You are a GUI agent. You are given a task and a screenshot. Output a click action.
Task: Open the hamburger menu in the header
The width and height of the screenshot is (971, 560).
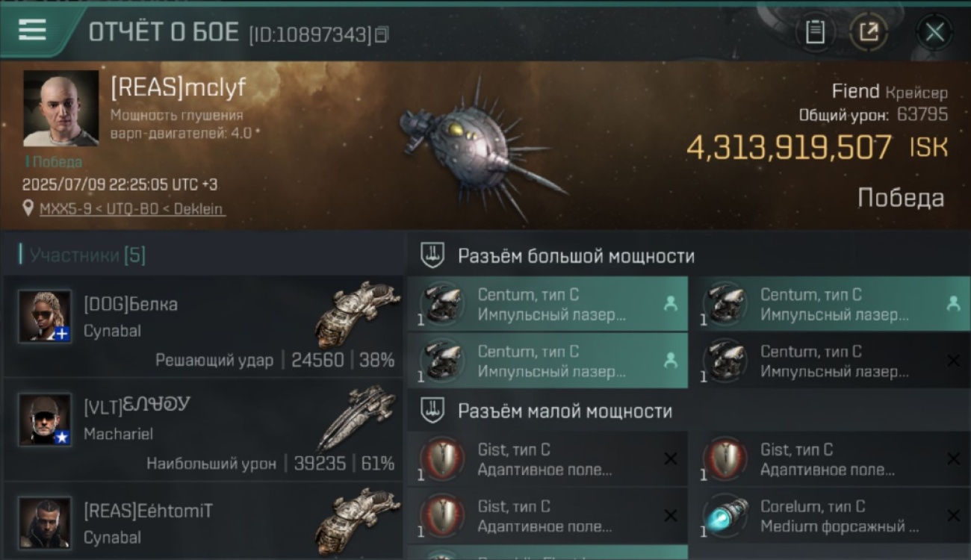coord(33,30)
